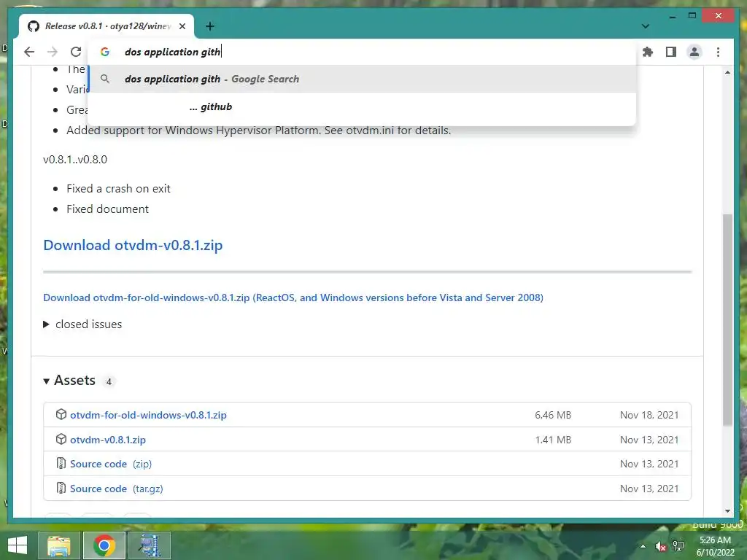The image size is (747, 560).
Task: Click the browser back arrow
Action: (x=29, y=52)
